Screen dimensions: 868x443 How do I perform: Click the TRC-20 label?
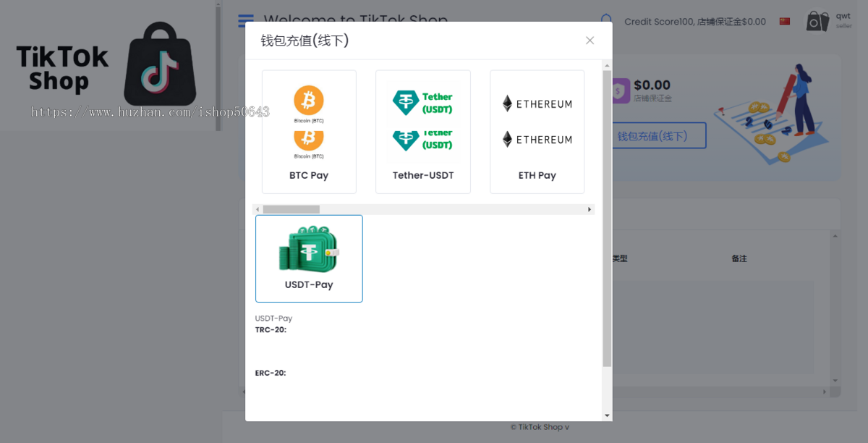pos(271,330)
